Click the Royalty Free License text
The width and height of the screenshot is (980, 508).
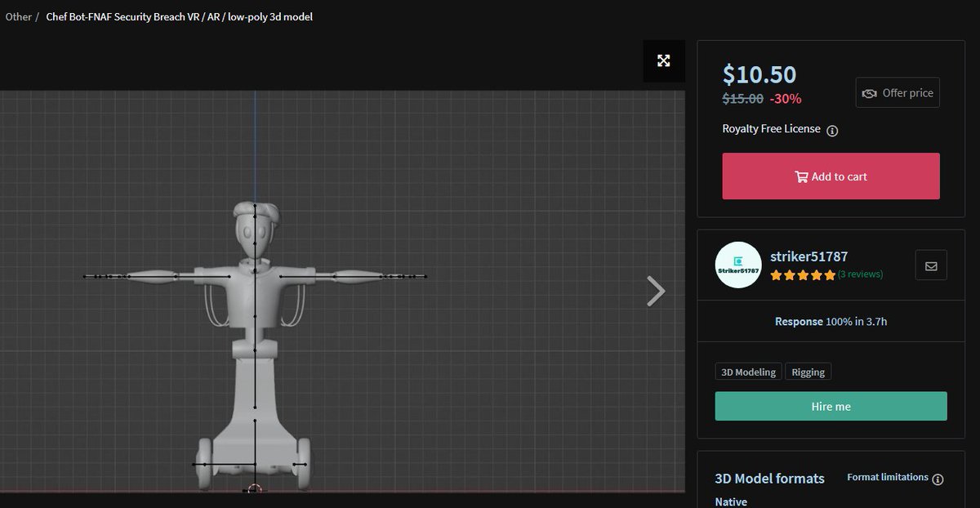click(x=771, y=129)
